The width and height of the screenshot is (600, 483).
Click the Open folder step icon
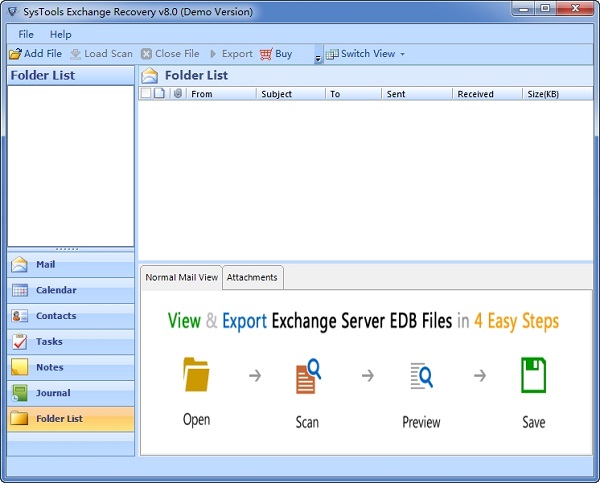click(196, 374)
